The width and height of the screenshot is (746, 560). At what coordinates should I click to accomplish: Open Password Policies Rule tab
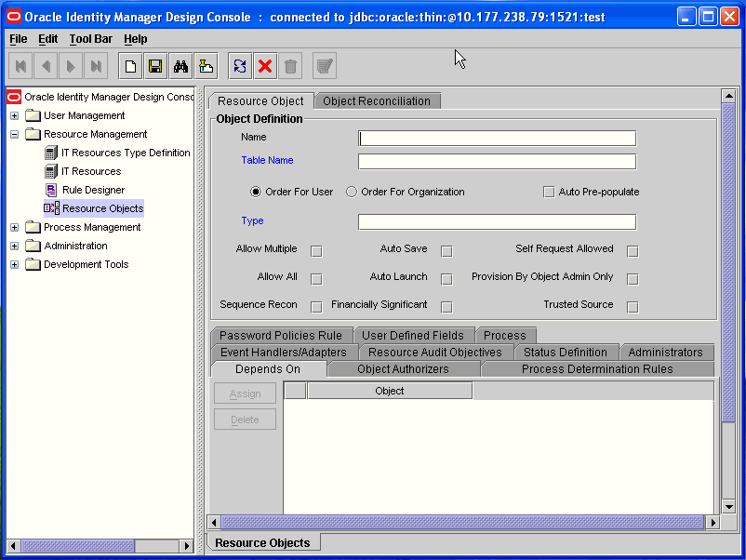tap(281, 336)
